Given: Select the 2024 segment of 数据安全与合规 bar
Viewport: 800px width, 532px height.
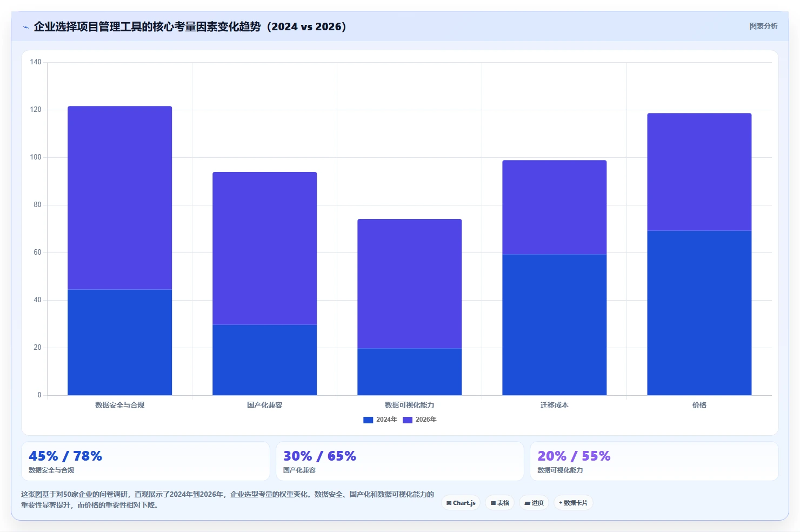Looking at the screenshot, I should point(120,342).
